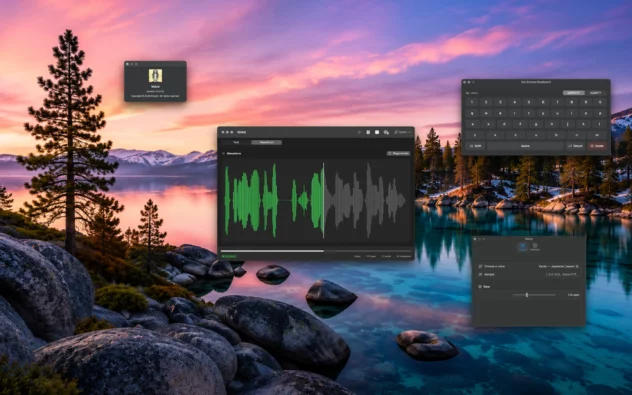Stop speech with the square stop icon
This screenshot has width=632, height=395.
377,132
